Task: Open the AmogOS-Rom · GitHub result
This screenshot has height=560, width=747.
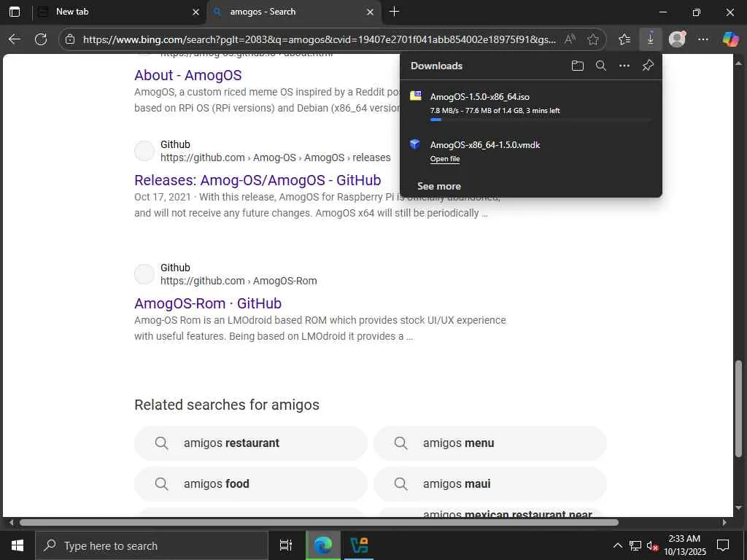Action: tap(208, 303)
